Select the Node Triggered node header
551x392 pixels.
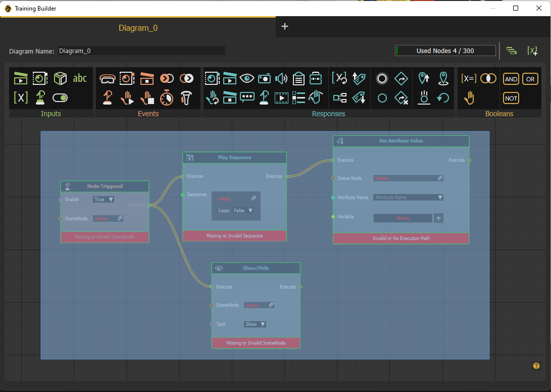coord(105,186)
